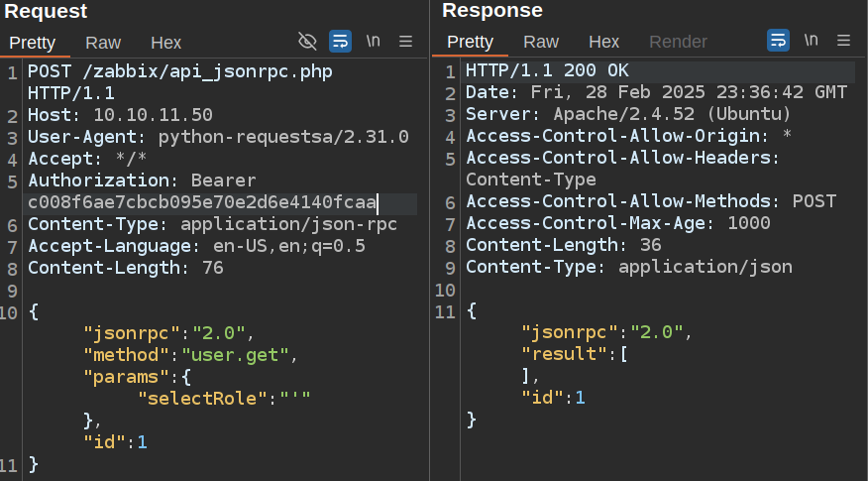Show non-printable characters in Request panel
The width and height of the screenshot is (868, 481).
click(x=373, y=41)
